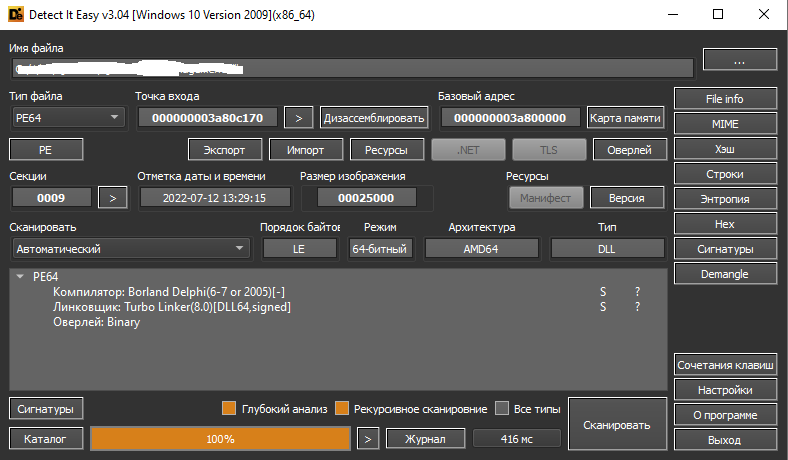Click the Дизассемблировать button
This screenshot has height=460, width=788.
(x=374, y=118)
